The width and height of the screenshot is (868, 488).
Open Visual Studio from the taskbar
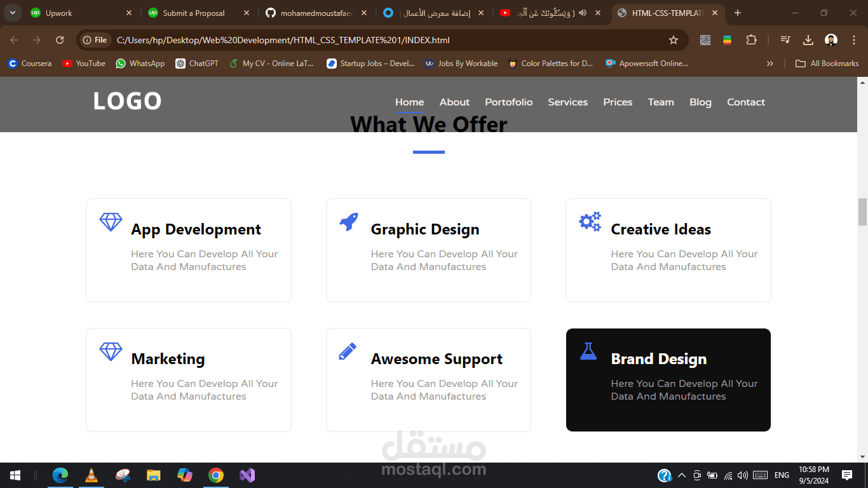(x=247, y=475)
